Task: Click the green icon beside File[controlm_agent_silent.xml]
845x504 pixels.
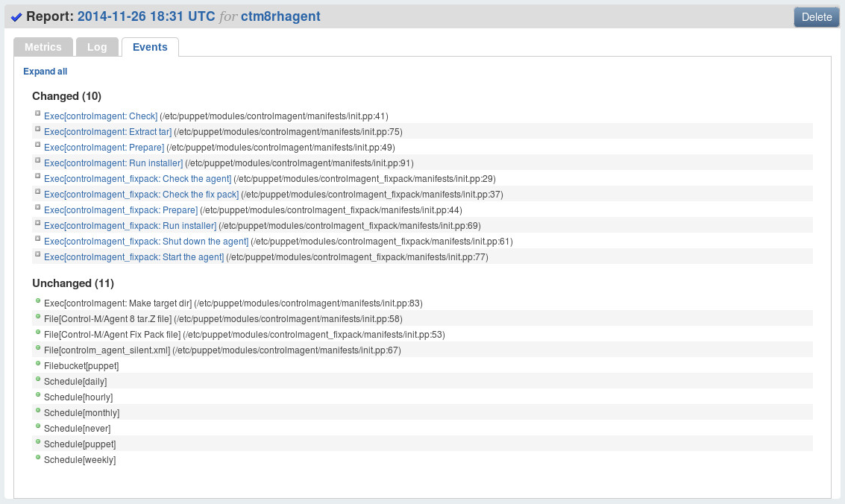Action: (37, 347)
